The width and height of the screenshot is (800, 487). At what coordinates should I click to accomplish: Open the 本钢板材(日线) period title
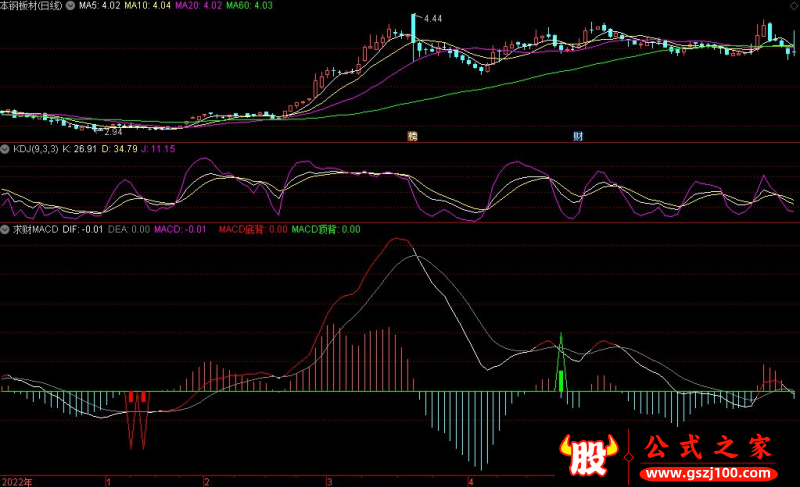pyautogui.click(x=30, y=6)
